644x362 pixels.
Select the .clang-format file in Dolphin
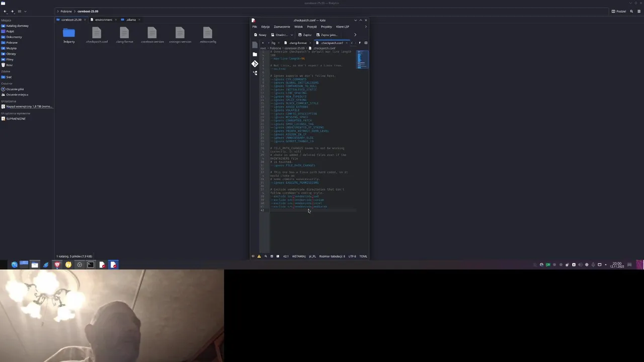(124, 35)
